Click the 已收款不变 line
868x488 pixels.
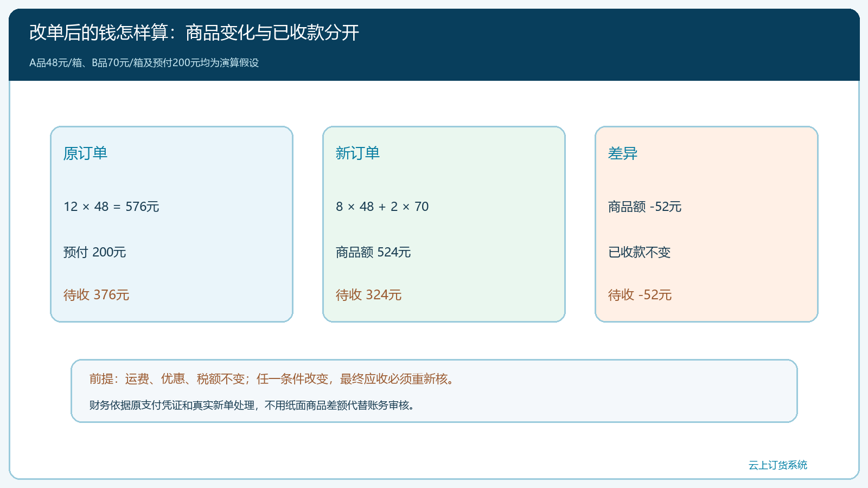coord(639,252)
